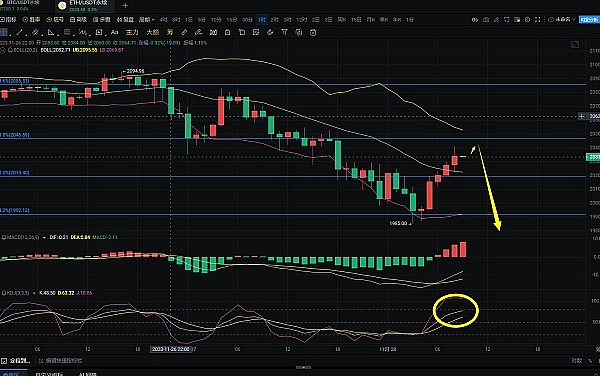Expand the 周期 period dropdown
Screen dimensions: 600x376
click(147, 20)
